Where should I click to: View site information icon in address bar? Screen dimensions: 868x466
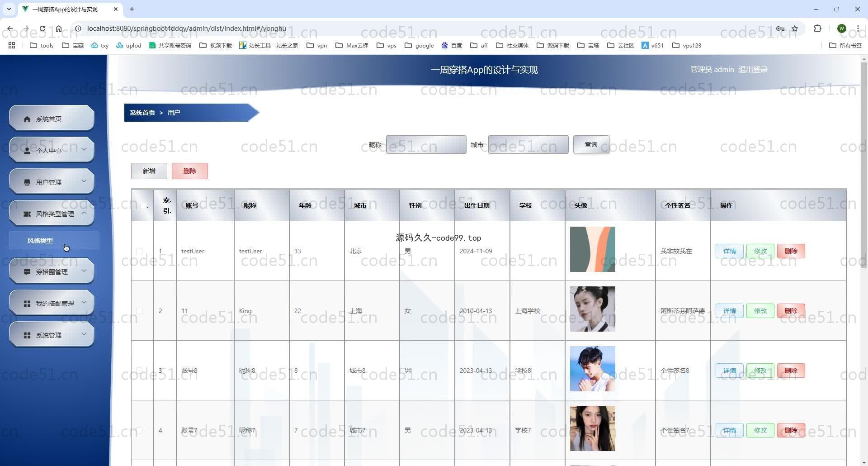click(78, 29)
